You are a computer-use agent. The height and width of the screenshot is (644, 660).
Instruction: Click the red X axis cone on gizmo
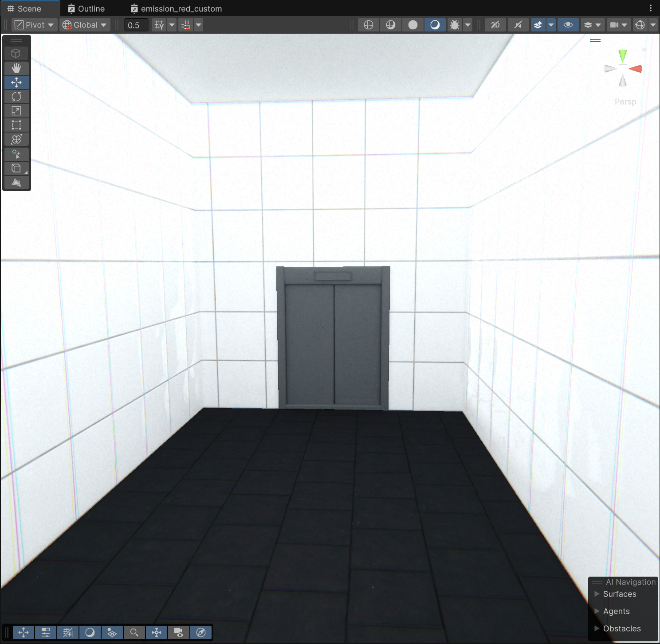(636, 69)
